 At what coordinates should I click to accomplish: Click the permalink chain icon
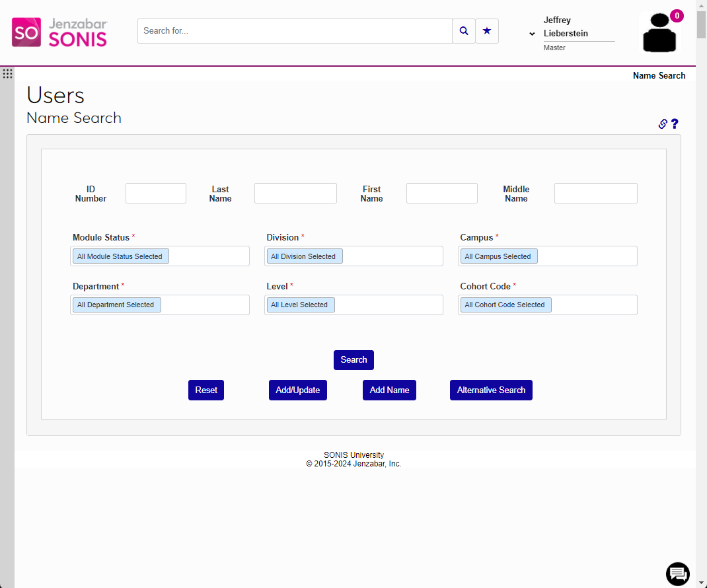[x=662, y=124]
